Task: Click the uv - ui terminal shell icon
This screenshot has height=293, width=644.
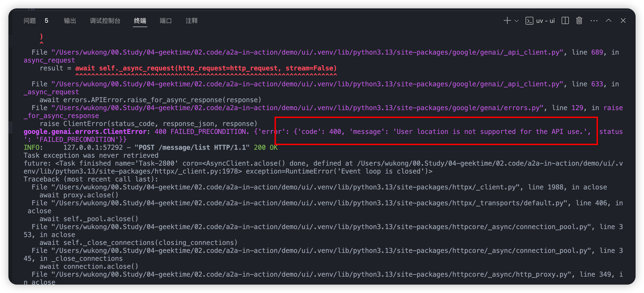Action: 529,21
